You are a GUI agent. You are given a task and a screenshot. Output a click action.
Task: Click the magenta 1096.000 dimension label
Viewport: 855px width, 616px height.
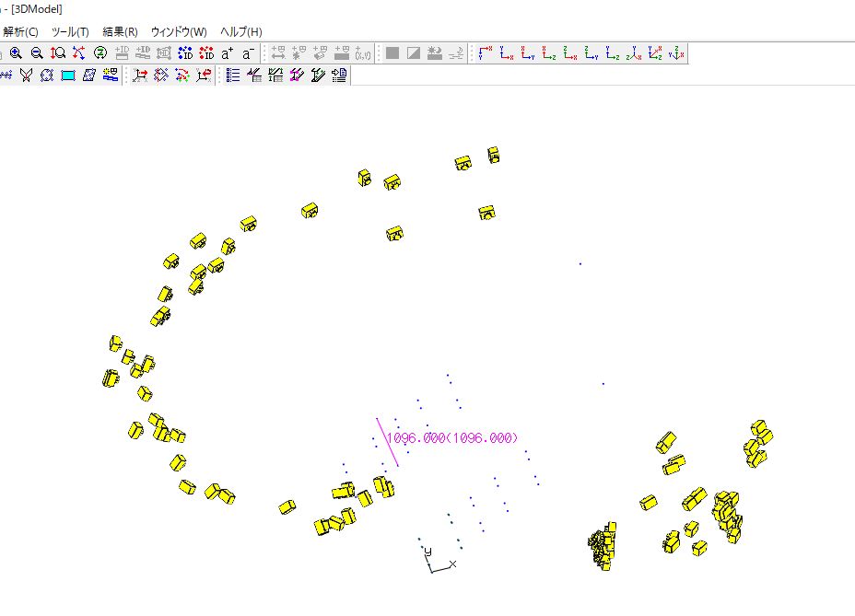pyautogui.click(x=451, y=438)
